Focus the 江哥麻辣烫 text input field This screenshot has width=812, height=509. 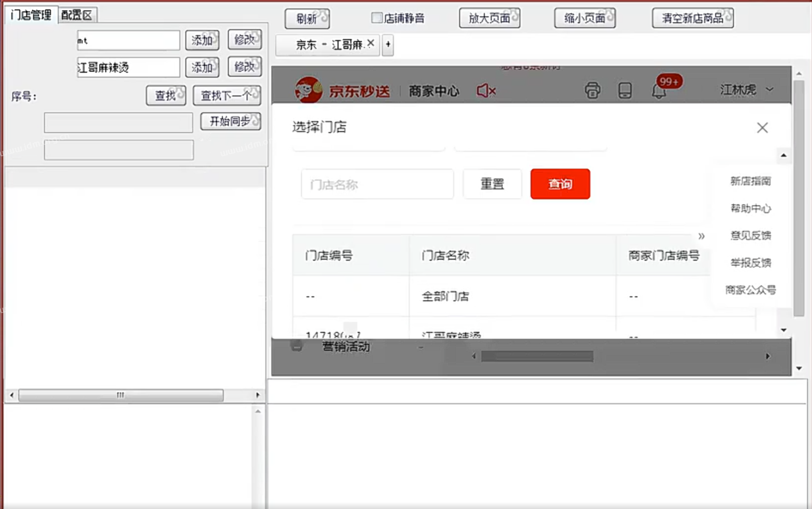pos(128,67)
